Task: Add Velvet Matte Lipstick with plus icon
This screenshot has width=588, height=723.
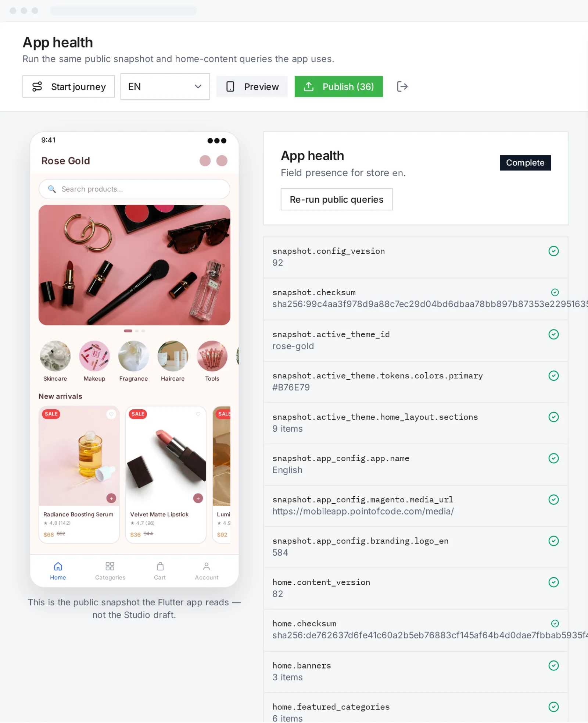Action: pyautogui.click(x=198, y=498)
